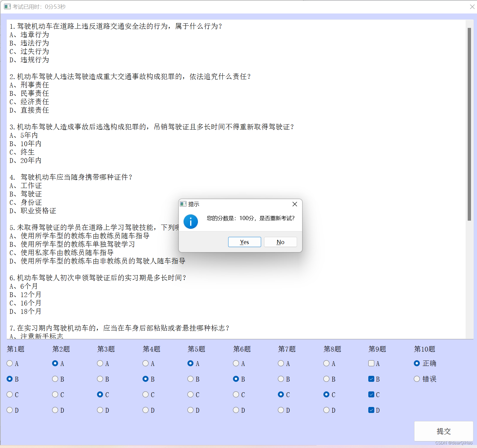The image size is (477, 448).
Task: Click the dialog message showing 100分
Action: (x=250, y=218)
